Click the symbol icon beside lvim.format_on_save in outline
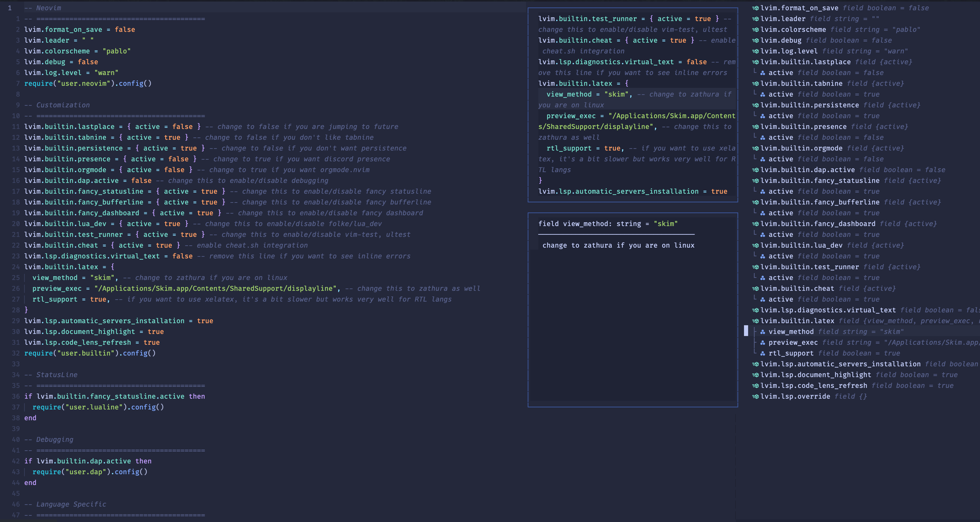Viewport: 980px width, 522px height. (755, 8)
